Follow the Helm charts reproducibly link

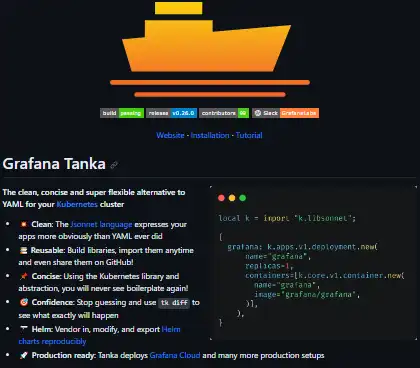point(99,335)
